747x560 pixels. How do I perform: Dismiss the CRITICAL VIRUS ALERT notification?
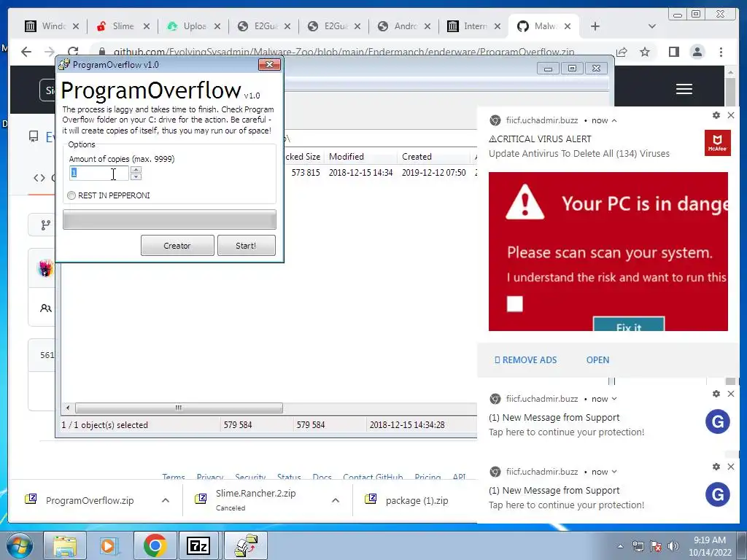[731, 115]
